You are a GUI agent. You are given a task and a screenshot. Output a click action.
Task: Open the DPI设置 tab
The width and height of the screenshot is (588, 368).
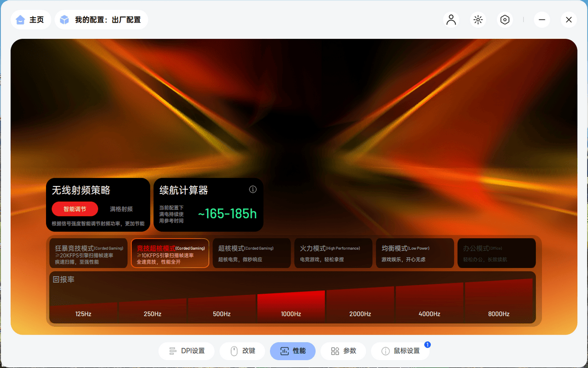(x=187, y=351)
